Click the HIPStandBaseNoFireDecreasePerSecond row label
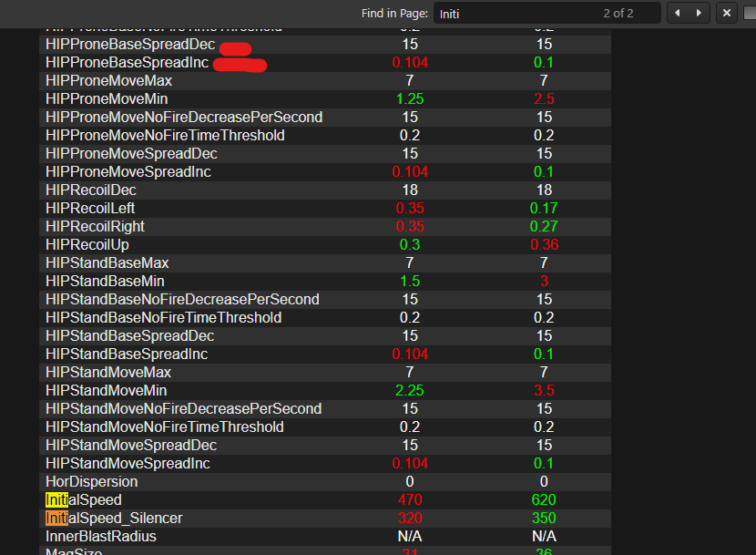Viewport: 756px width, 555px height. coord(182,299)
